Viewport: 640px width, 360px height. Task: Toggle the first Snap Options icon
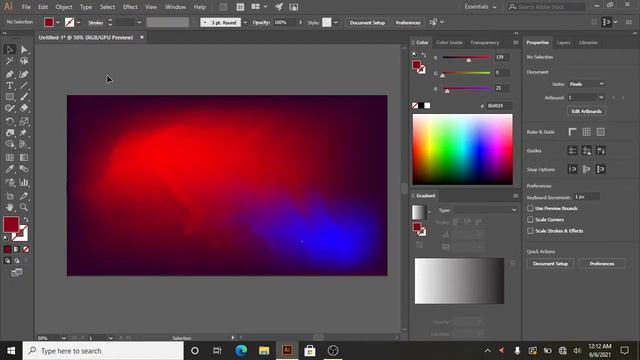tap(572, 169)
